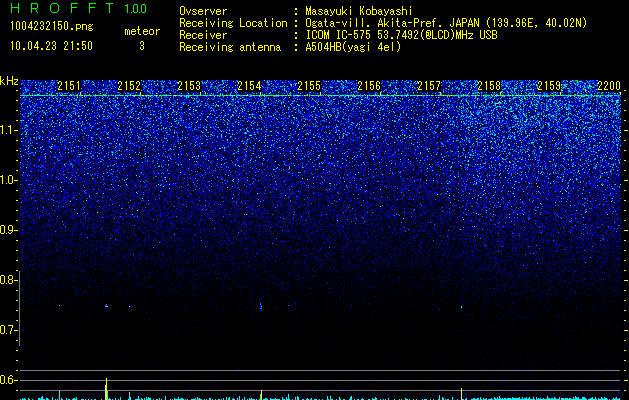Click the kHz axis unit label
Image resolution: width=629 pixels, height=400 pixels.
point(9,81)
